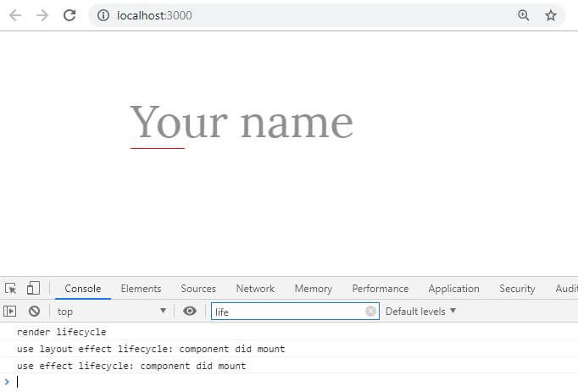Screen dimensions: 578x392
Task: Open the zoom magnifier icon in address bar
Action: [524, 15]
